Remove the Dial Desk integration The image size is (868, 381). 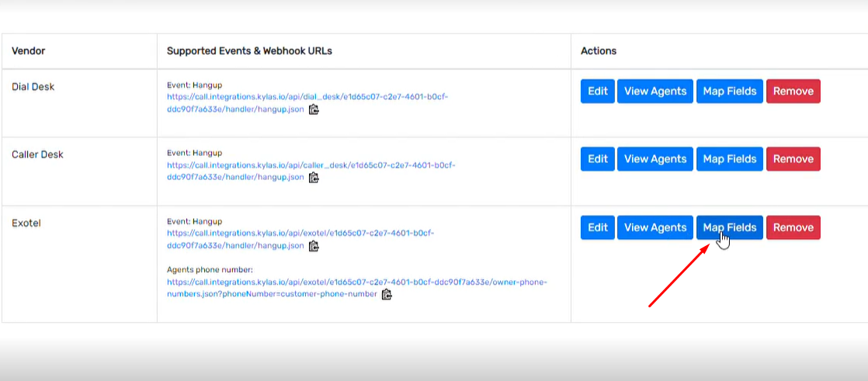click(x=793, y=92)
